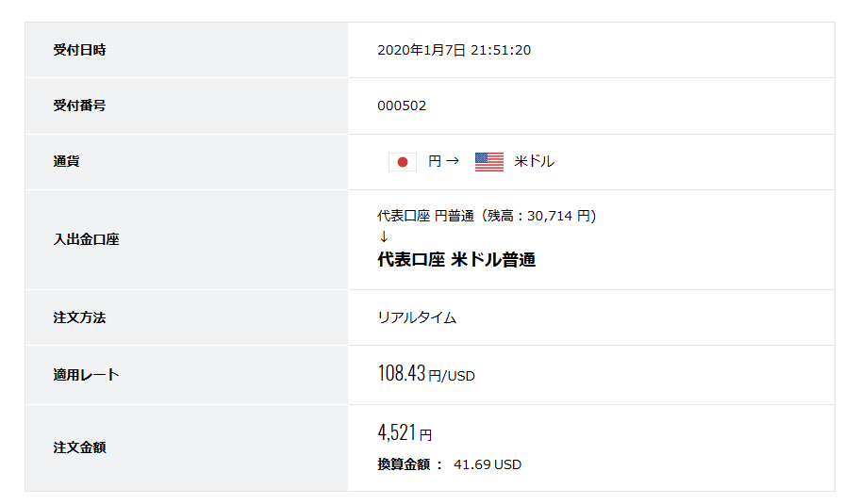The image size is (860, 504).
Task: Click the receipt number 000502
Action: [x=402, y=106]
